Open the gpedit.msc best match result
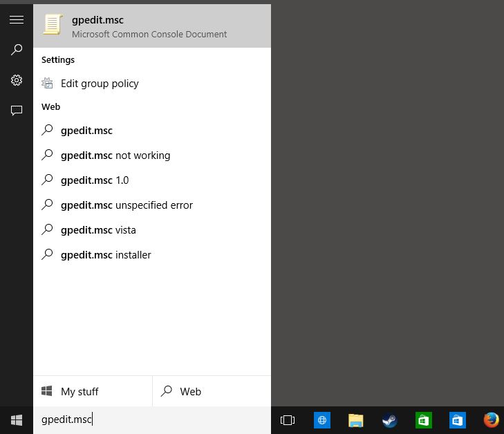Viewport: 504px width, 434px height. (x=152, y=26)
